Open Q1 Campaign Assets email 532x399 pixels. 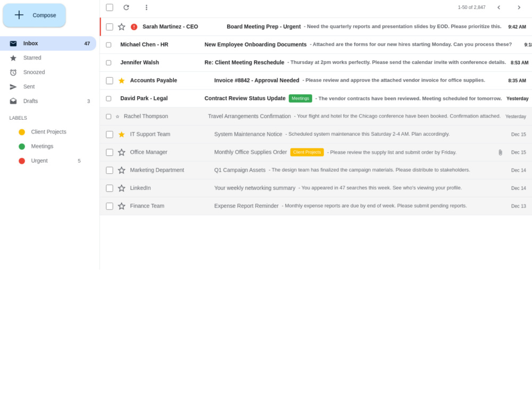(x=316, y=170)
